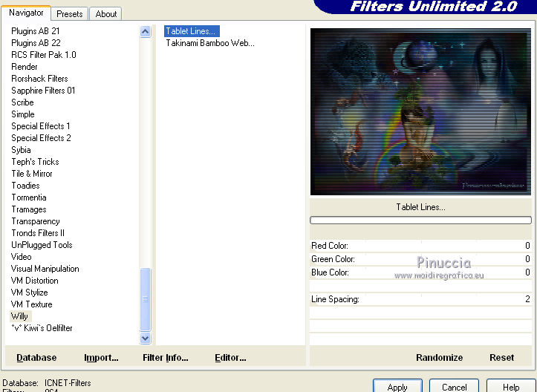Select the Simple category
This screenshot has height=392, width=537.
[23, 114]
